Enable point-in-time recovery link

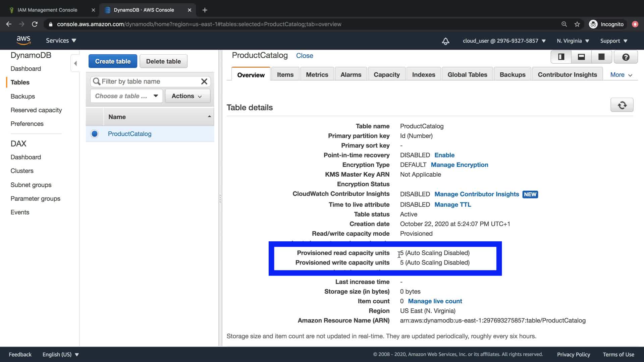[x=444, y=155]
